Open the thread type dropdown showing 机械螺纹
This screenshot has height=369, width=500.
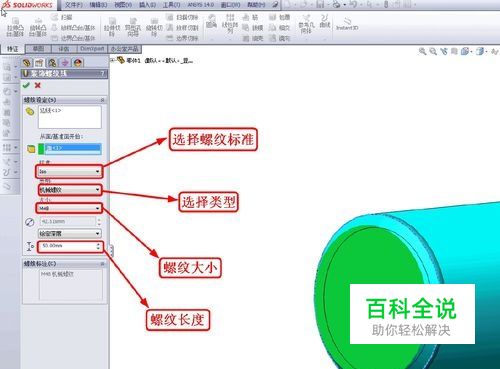[69, 190]
